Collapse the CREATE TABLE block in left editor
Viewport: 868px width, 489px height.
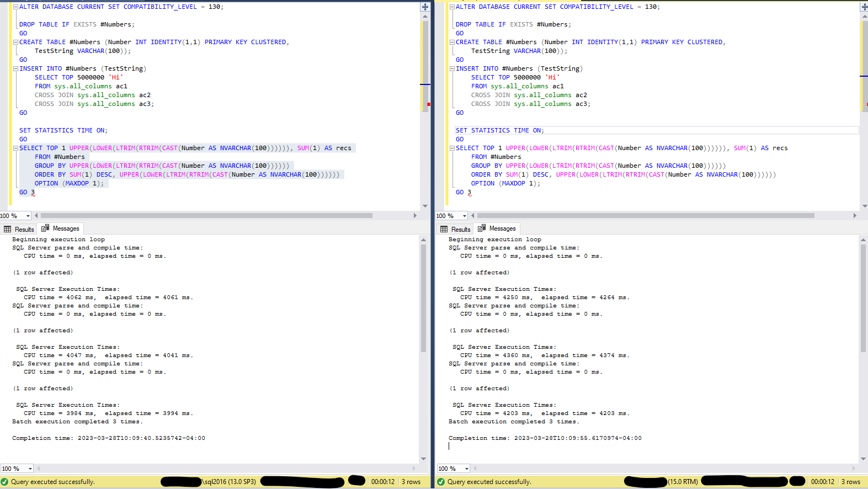point(15,42)
